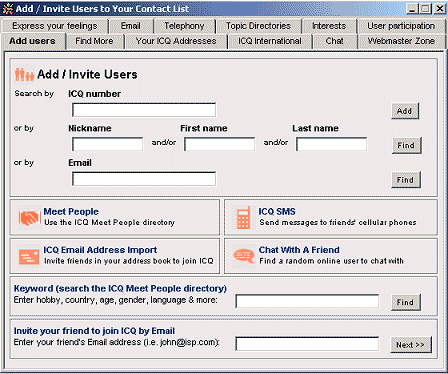Screen dimensions: 448x374
Task: Click the Add button next to ICQ number
Action: click(405, 111)
